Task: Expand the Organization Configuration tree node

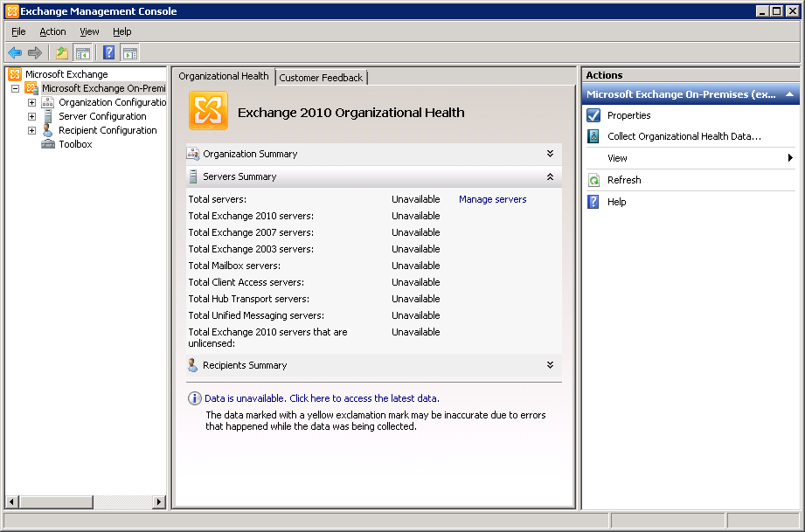Action: 31,102
